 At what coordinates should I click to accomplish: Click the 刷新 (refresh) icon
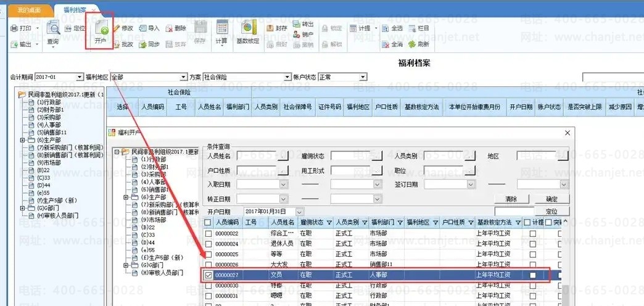click(x=418, y=44)
